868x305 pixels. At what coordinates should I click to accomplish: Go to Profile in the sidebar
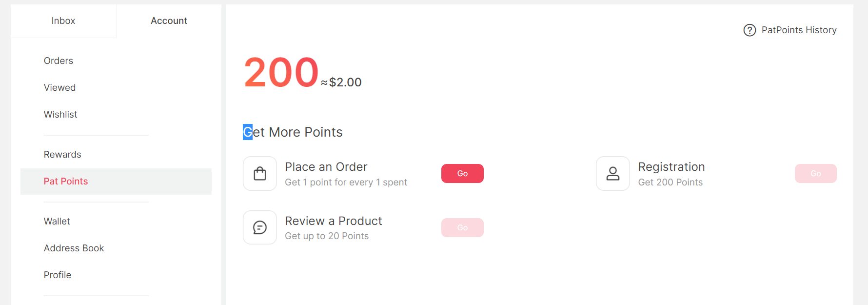(58, 275)
